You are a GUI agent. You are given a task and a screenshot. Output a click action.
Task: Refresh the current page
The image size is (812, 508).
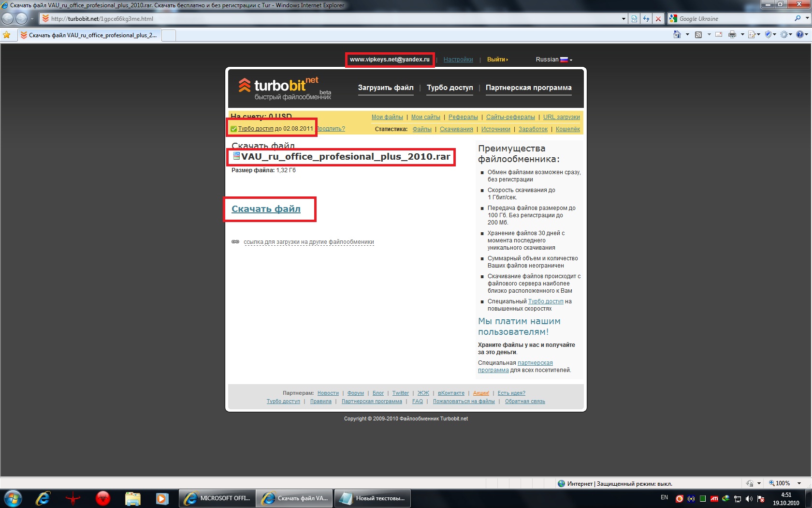(646, 19)
